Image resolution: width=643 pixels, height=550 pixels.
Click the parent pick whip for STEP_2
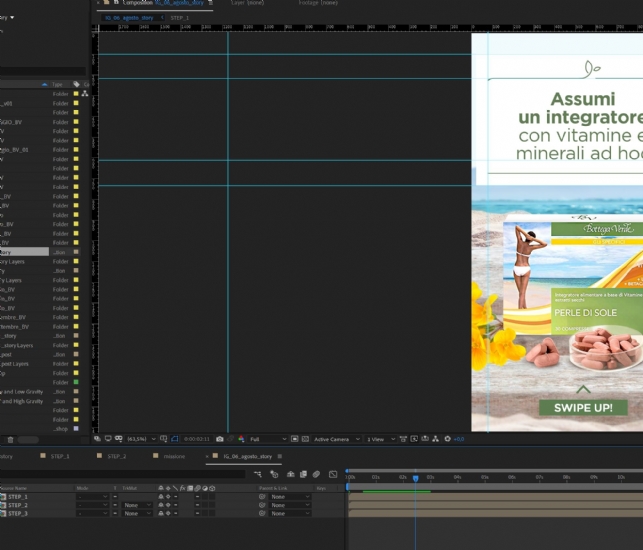(x=262, y=505)
